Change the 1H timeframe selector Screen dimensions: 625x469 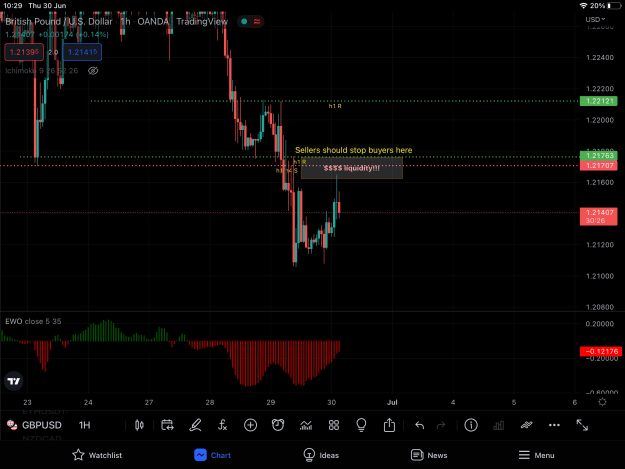(85, 425)
